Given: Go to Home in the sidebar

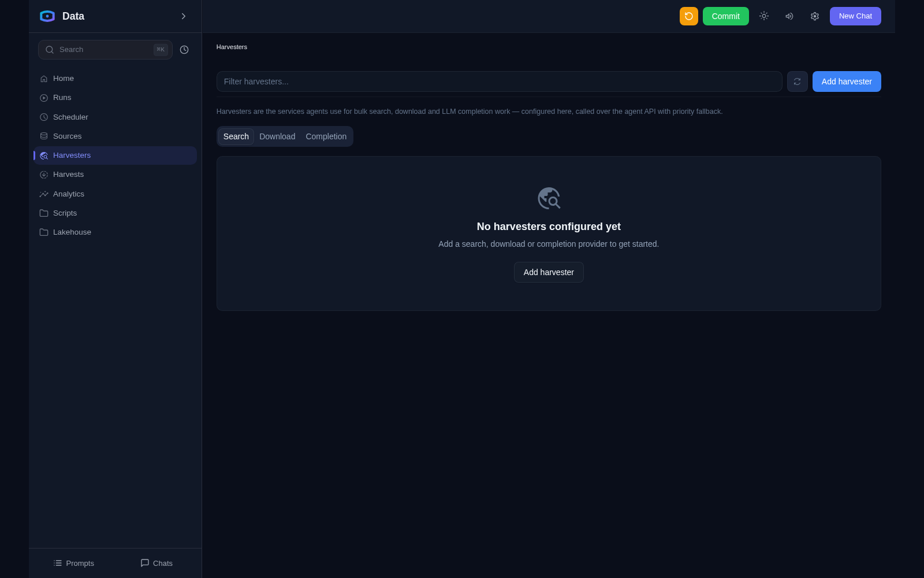Looking at the screenshot, I should click(115, 79).
